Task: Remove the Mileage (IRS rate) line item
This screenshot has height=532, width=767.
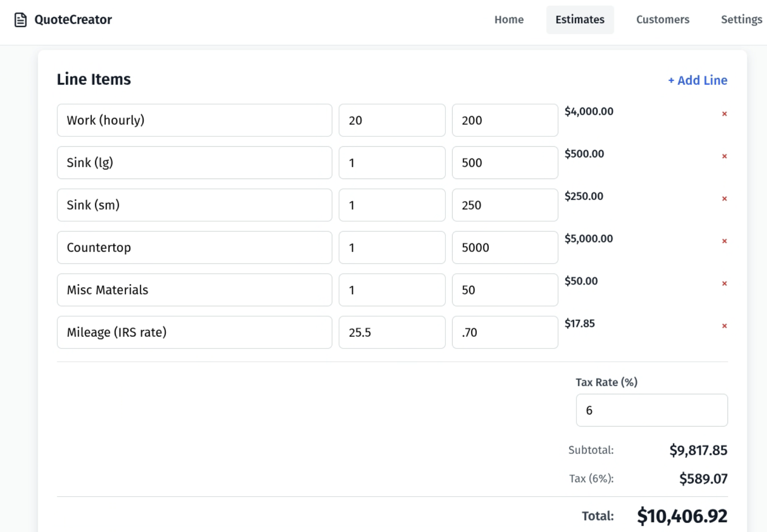Action: coord(724,326)
